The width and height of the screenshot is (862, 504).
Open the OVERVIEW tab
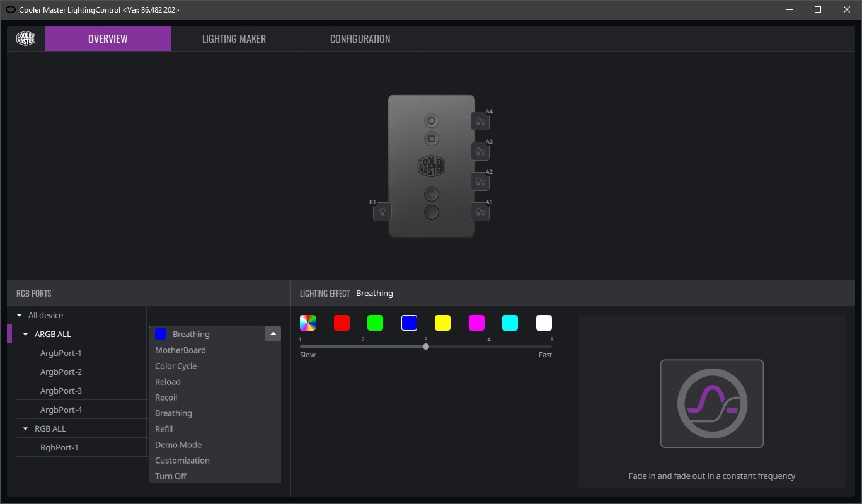pyautogui.click(x=108, y=38)
